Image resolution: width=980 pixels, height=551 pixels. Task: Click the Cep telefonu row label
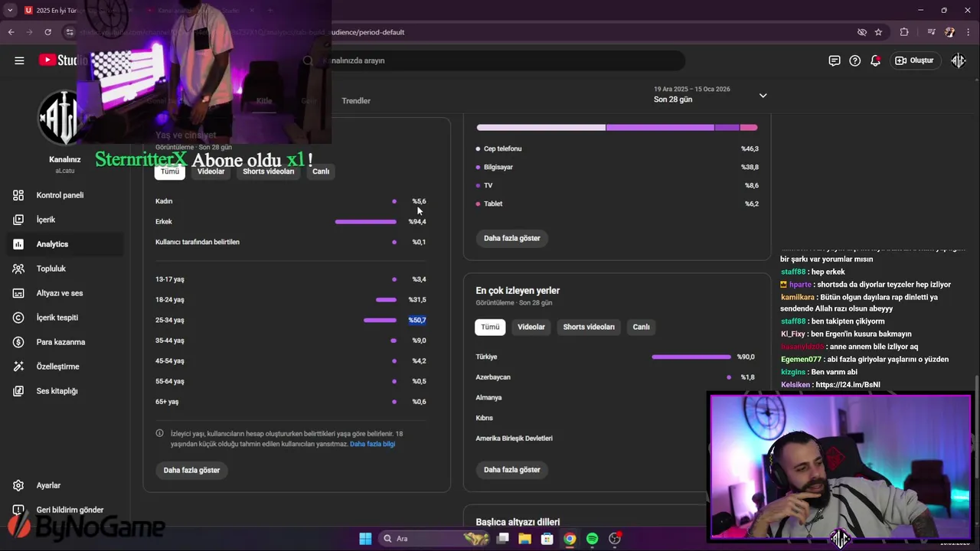[502, 148]
